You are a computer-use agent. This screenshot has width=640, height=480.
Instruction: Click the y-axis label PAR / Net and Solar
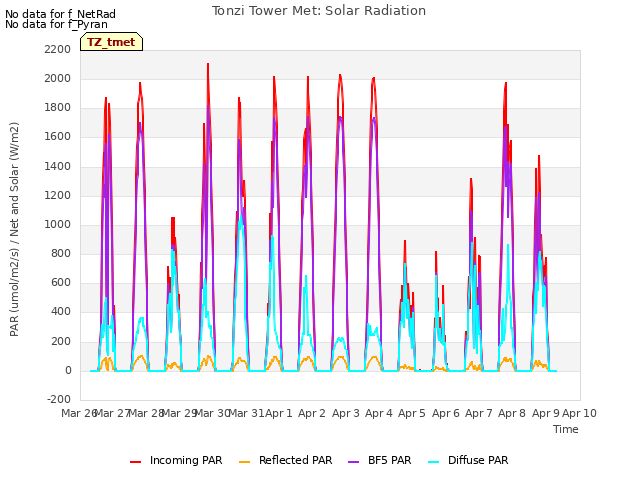click(14, 229)
